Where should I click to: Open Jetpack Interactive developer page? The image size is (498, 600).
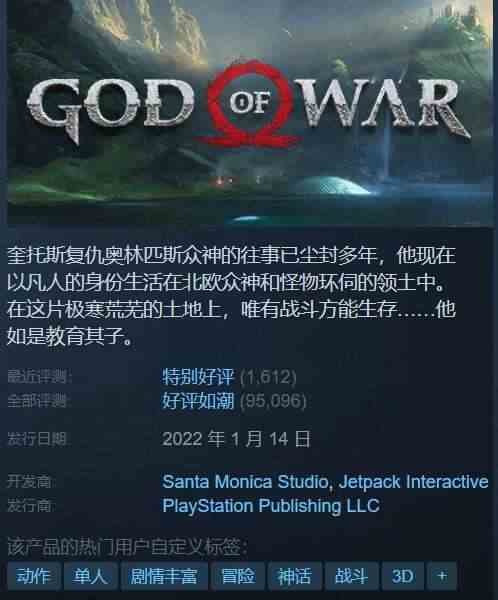413,482
